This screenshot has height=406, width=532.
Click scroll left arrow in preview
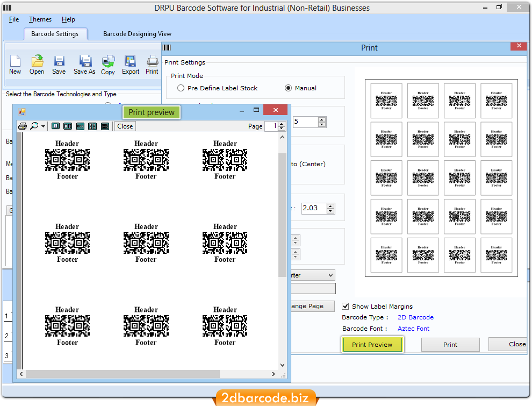pos(21,374)
